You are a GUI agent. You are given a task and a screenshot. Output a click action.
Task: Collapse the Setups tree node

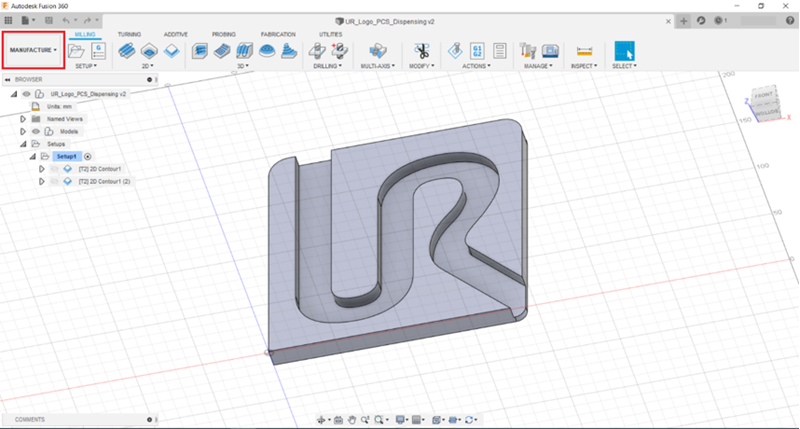pos(22,144)
